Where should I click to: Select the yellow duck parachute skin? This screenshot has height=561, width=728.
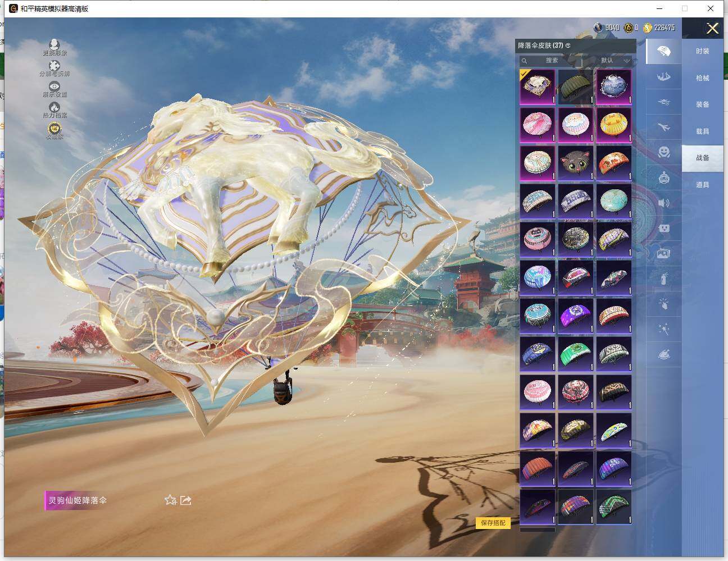[x=614, y=125]
